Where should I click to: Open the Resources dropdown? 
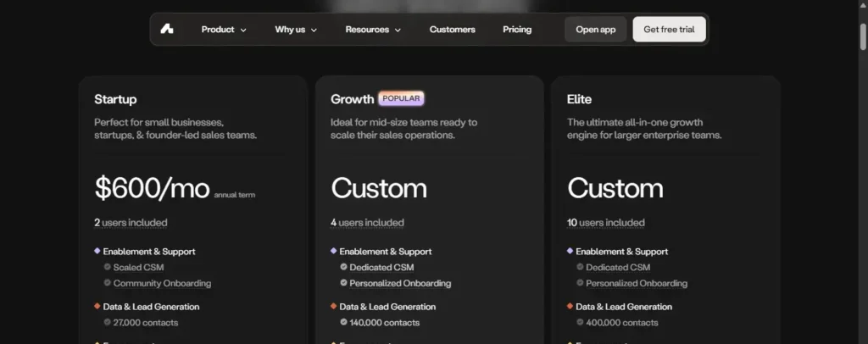373,30
